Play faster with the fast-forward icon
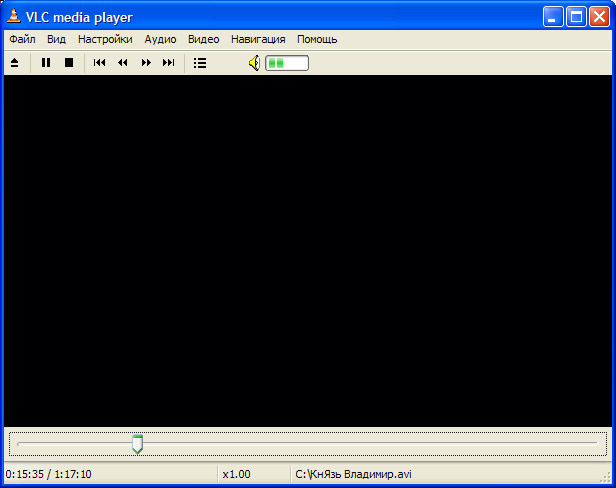 coord(146,63)
